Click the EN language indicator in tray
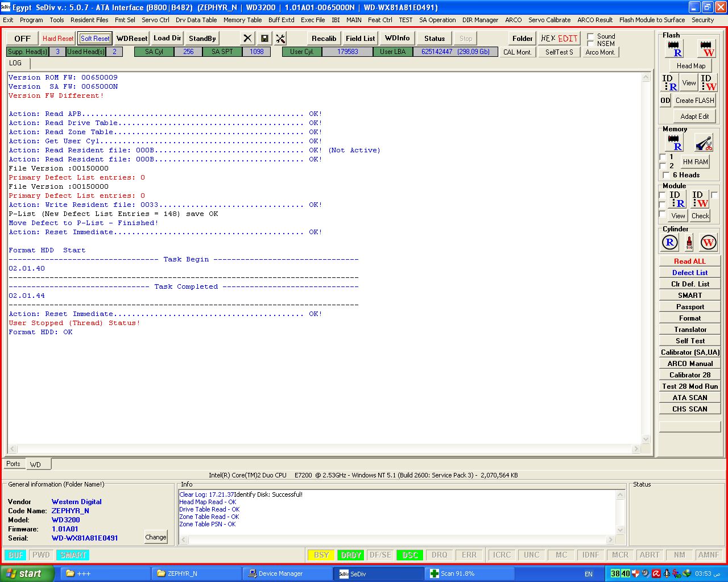 coord(589,574)
